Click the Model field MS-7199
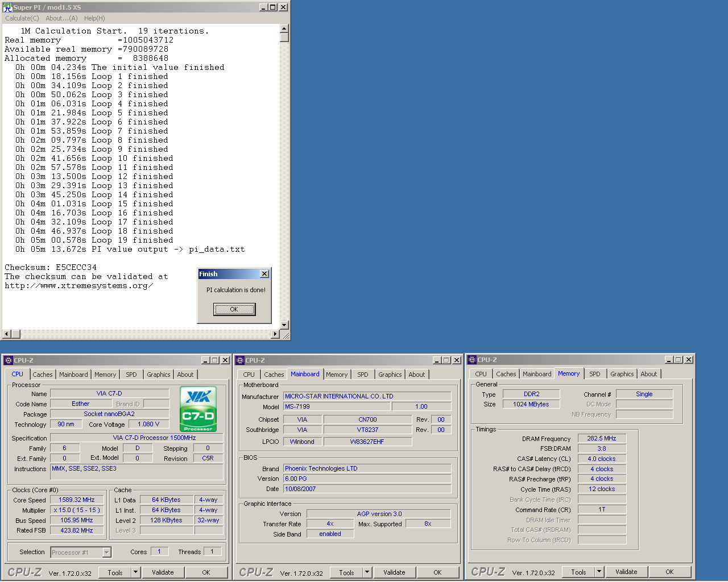728x582 pixels. click(337, 406)
